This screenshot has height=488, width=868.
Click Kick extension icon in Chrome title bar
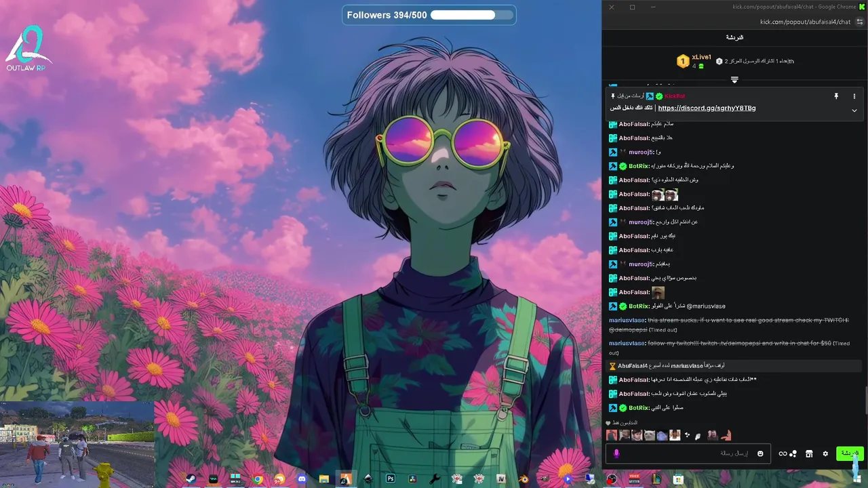coord(863,7)
